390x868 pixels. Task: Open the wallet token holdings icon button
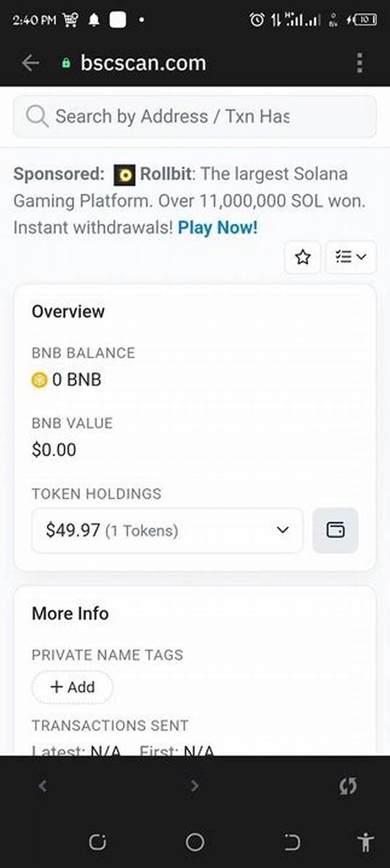coord(335,530)
